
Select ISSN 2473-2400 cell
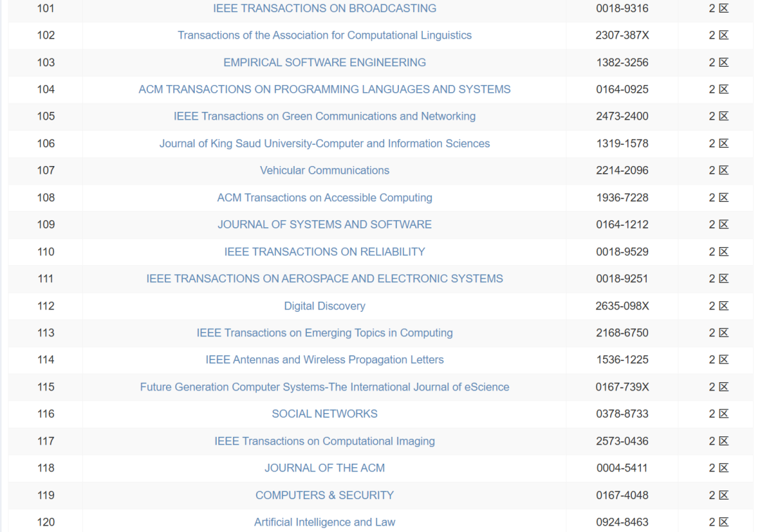click(x=622, y=116)
